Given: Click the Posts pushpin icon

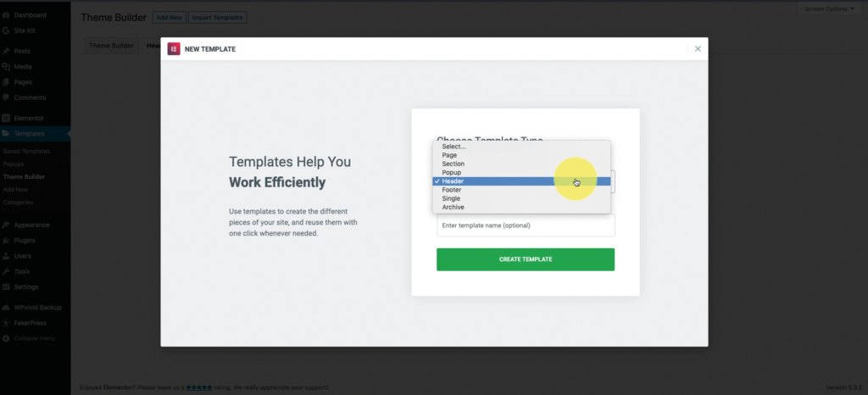Looking at the screenshot, I should tap(6, 51).
